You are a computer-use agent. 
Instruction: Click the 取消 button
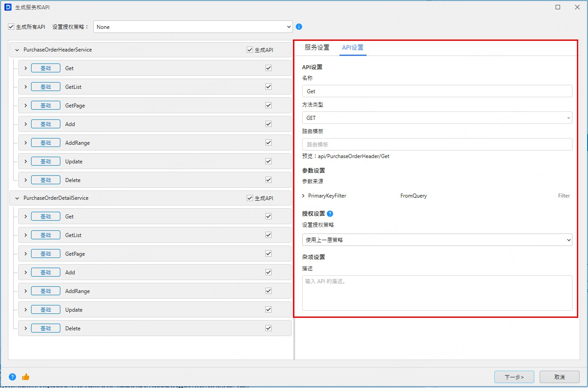tap(559, 377)
